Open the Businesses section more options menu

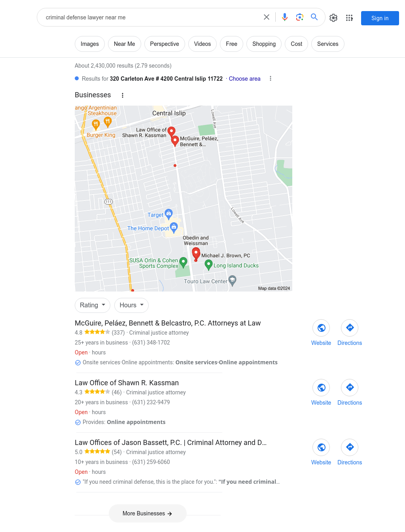pyautogui.click(x=123, y=95)
